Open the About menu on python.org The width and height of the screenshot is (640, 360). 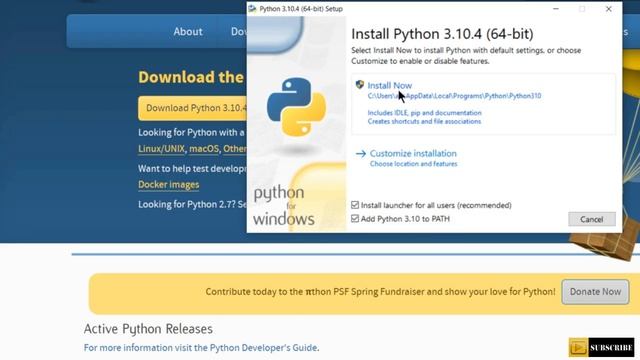(x=188, y=31)
